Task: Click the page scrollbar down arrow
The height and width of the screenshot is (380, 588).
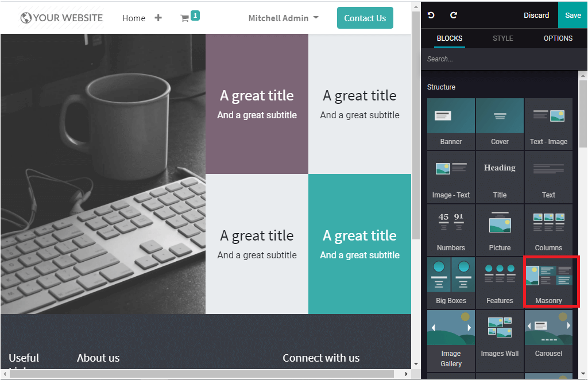Action: click(416, 364)
